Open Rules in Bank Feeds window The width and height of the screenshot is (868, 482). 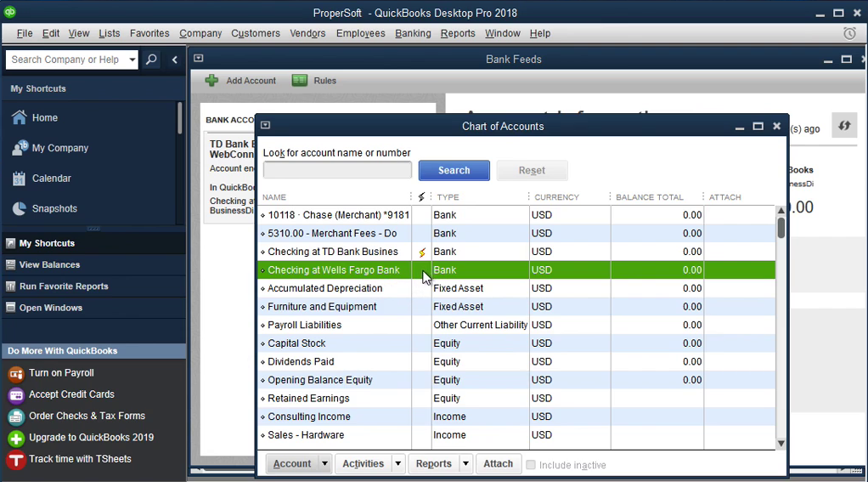314,81
